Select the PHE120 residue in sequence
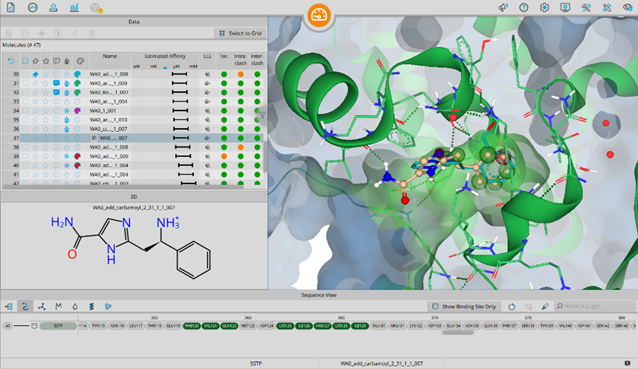The width and height of the screenshot is (638, 369). (x=192, y=326)
